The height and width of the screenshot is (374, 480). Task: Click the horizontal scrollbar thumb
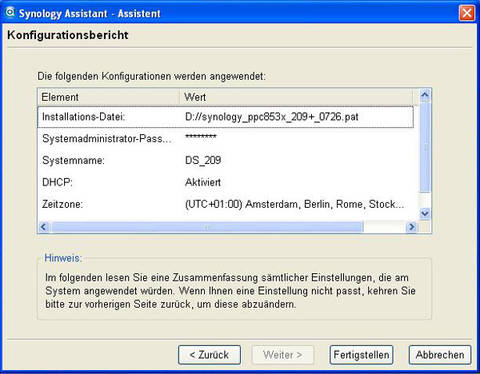pyautogui.click(x=207, y=227)
